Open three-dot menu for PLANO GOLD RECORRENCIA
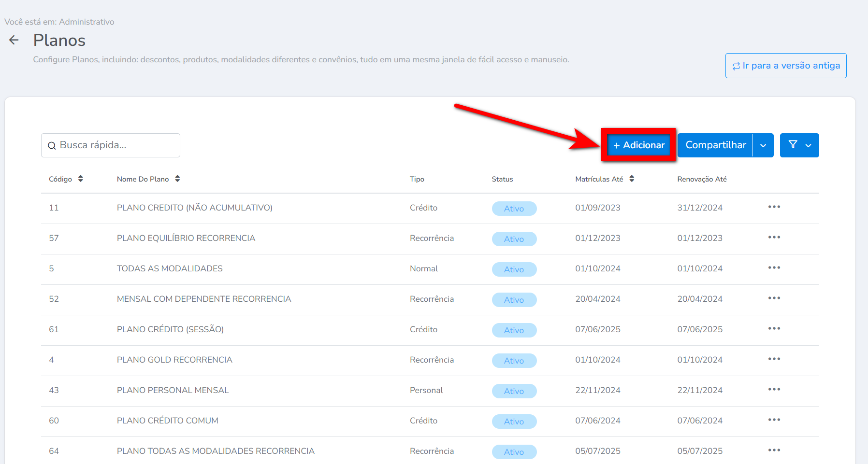This screenshot has width=868, height=464. pyautogui.click(x=774, y=359)
